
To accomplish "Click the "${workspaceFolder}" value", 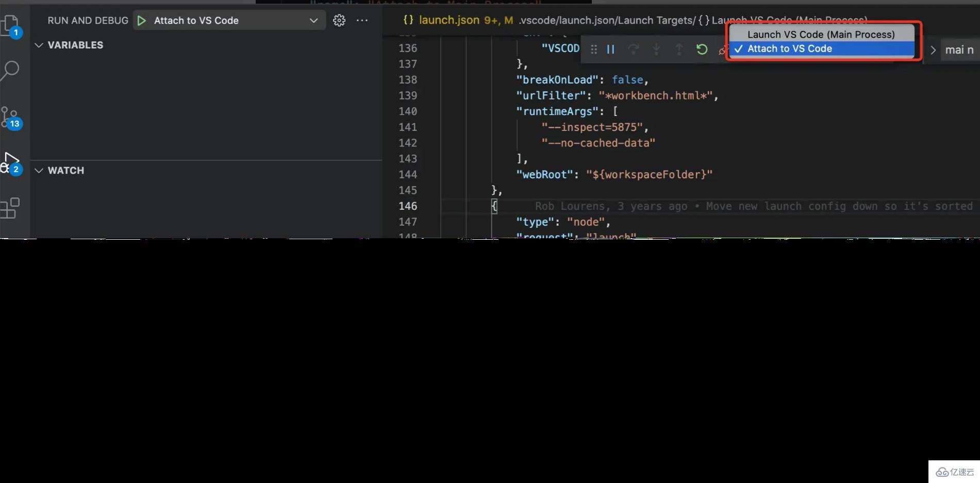I will pos(649,175).
